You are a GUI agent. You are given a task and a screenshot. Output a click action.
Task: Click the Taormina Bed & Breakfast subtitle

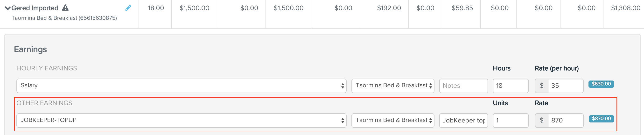point(64,18)
